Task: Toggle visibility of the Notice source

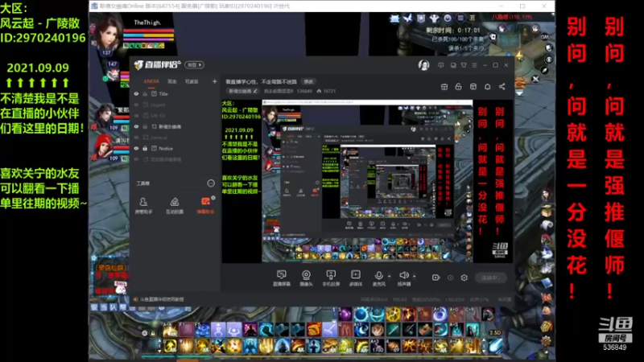Action: pos(136,149)
